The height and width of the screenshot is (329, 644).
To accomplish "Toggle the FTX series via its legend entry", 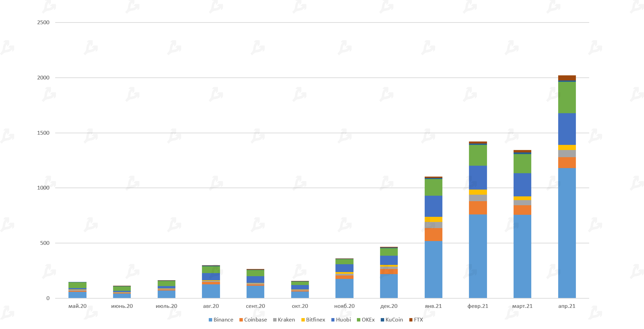I will coord(419,319).
